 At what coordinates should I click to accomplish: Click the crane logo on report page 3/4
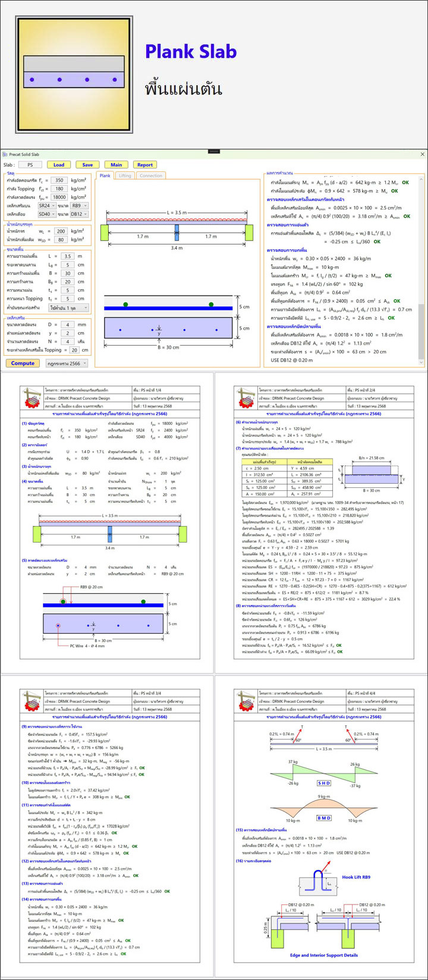pos(32,702)
